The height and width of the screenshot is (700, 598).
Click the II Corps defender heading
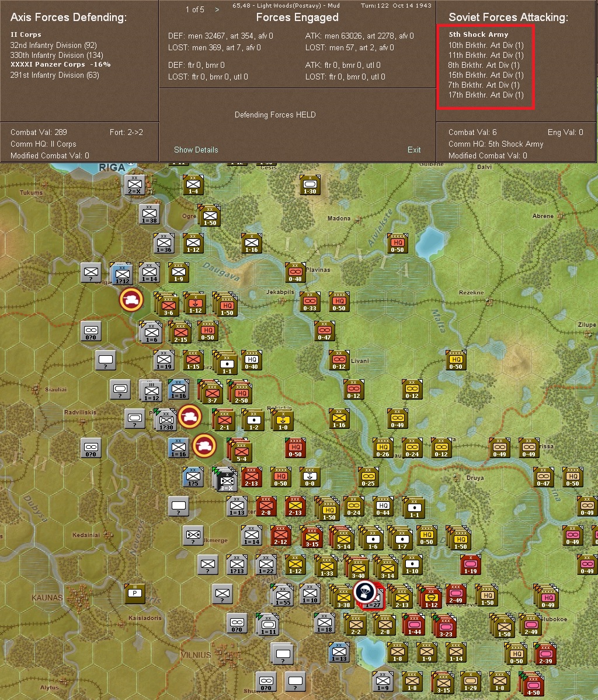pyautogui.click(x=26, y=35)
